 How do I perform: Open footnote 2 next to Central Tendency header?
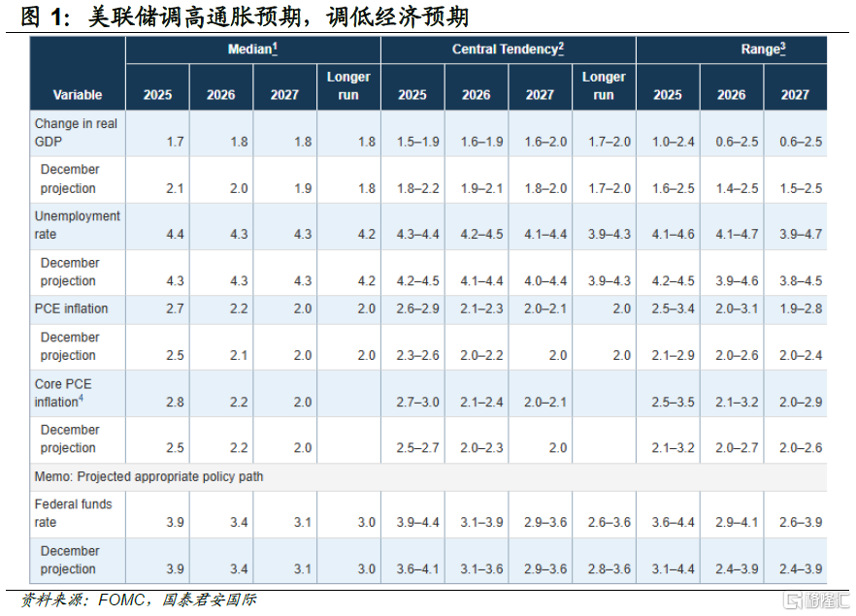561,48
